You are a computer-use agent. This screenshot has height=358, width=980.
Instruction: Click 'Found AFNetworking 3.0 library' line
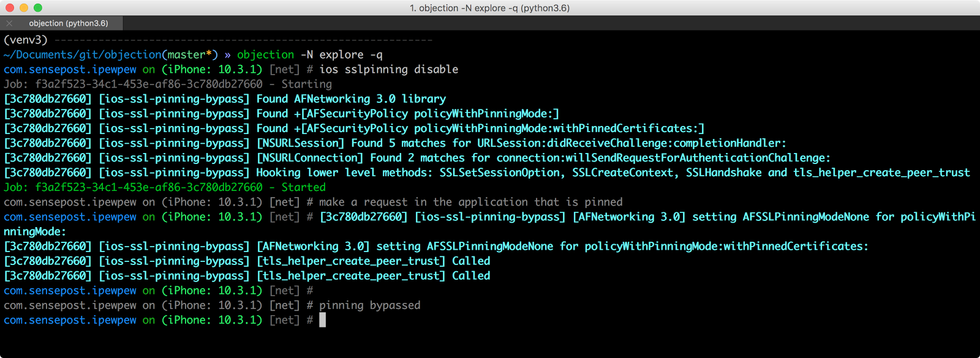pyautogui.click(x=225, y=99)
